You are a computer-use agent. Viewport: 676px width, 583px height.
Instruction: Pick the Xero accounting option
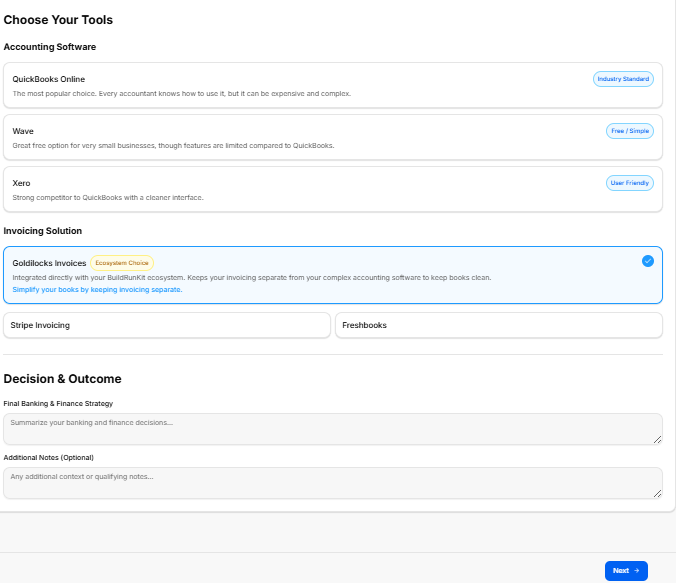[333, 189]
